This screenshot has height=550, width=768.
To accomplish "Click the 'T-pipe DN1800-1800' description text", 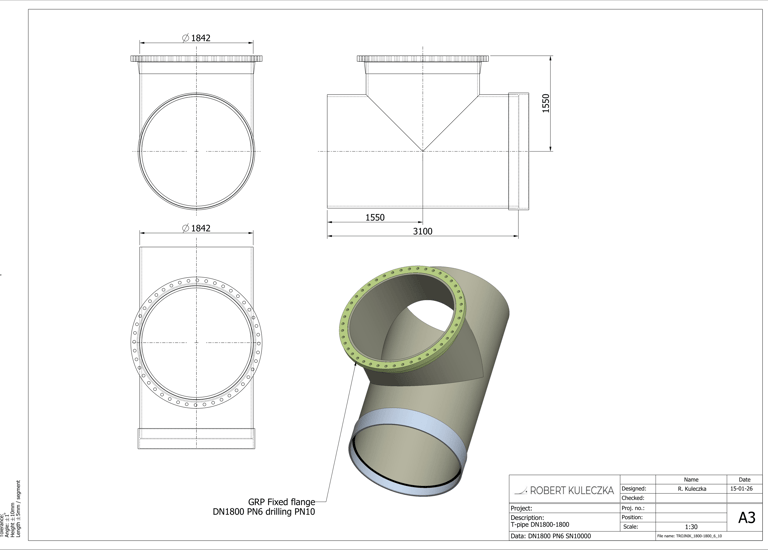I will click(x=540, y=525).
